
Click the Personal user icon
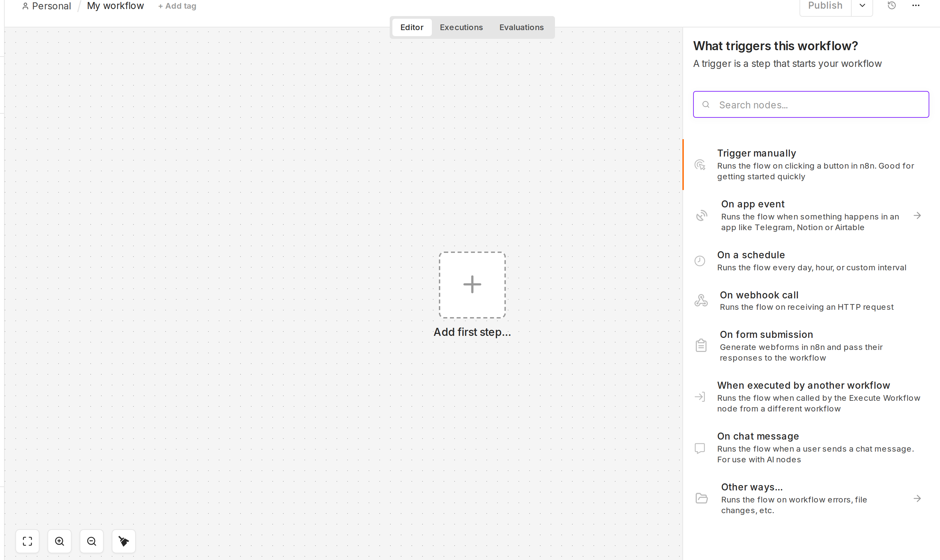point(25,6)
